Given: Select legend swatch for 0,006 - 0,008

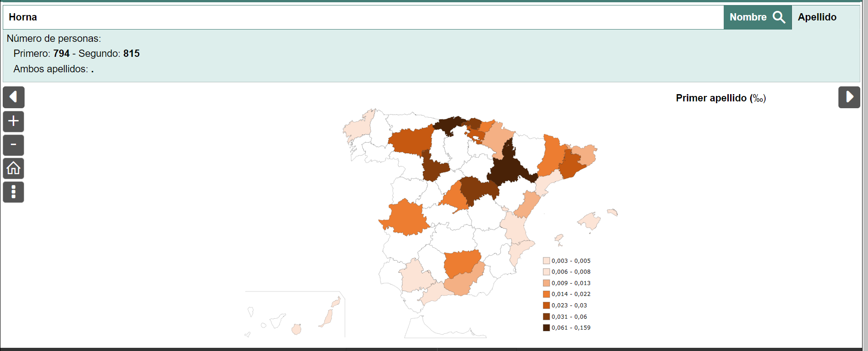Looking at the screenshot, I should [x=546, y=272].
